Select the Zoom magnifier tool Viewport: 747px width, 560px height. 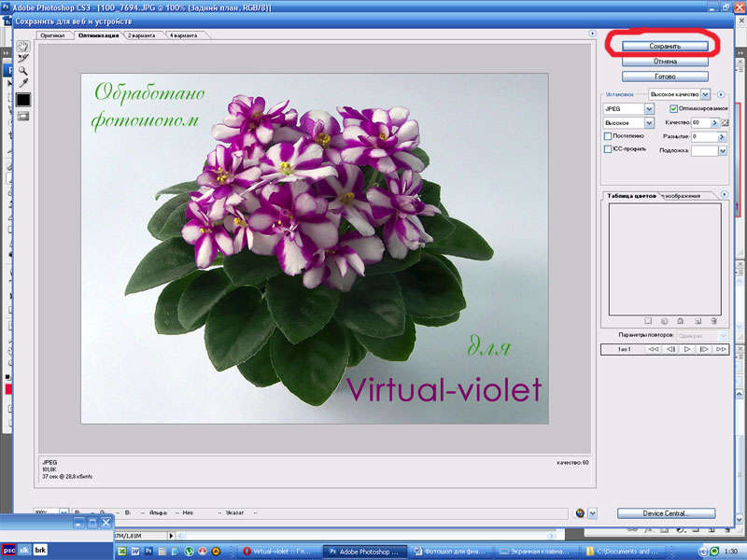click(22, 70)
